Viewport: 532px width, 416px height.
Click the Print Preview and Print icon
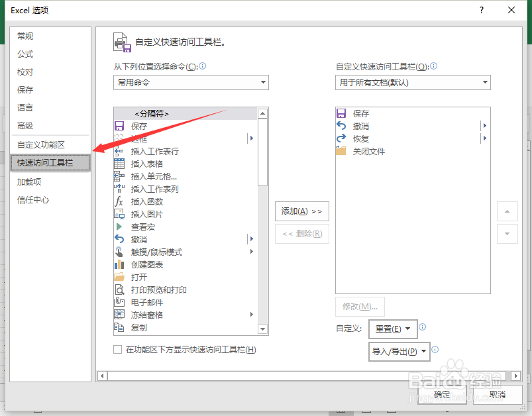(x=119, y=289)
